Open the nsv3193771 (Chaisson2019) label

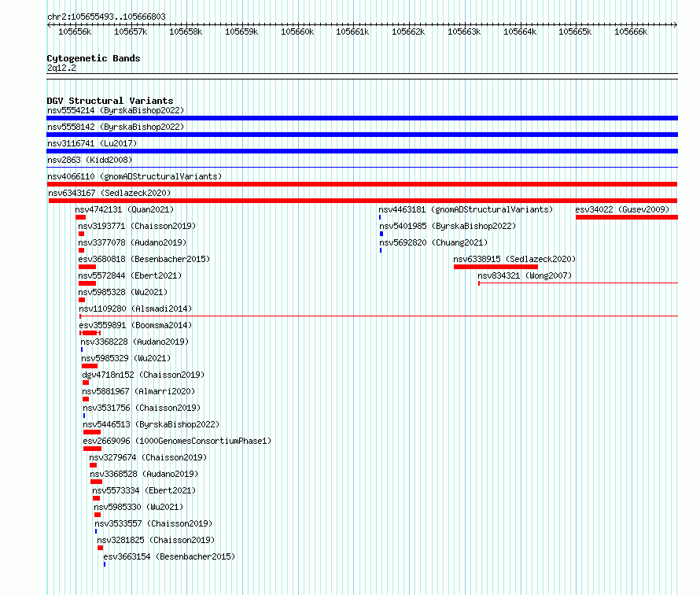tap(137, 226)
